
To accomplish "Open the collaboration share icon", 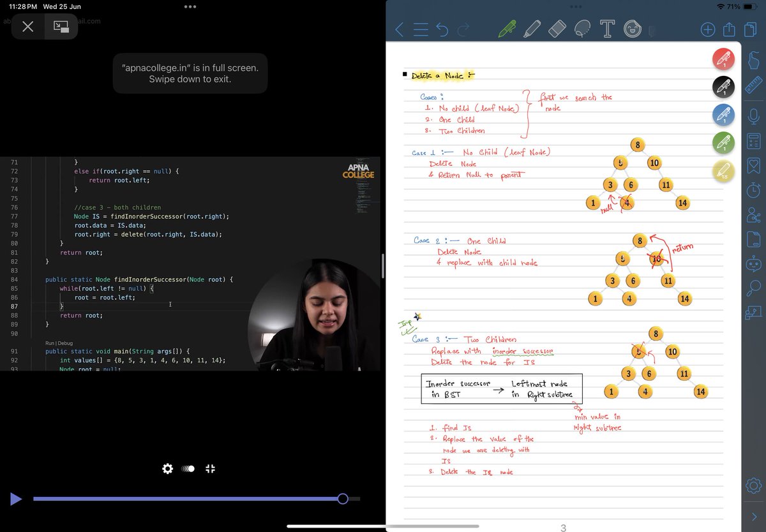I will (x=753, y=215).
